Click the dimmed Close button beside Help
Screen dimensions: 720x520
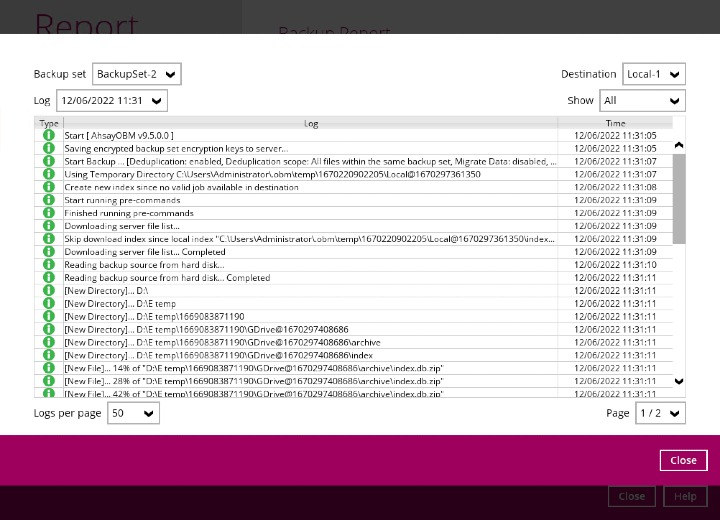[631, 497]
